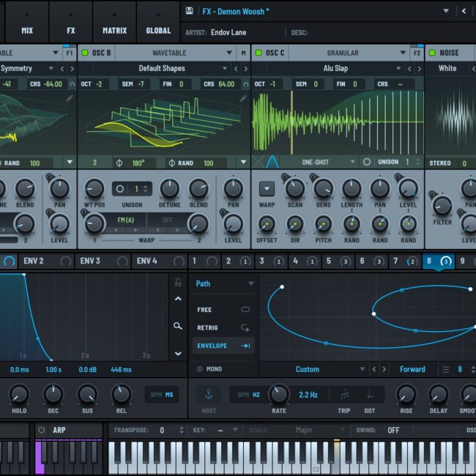Click the pencil edit icon on OSC B wavetable
476x476 pixels.
pyautogui.click(x=243, y=98)
